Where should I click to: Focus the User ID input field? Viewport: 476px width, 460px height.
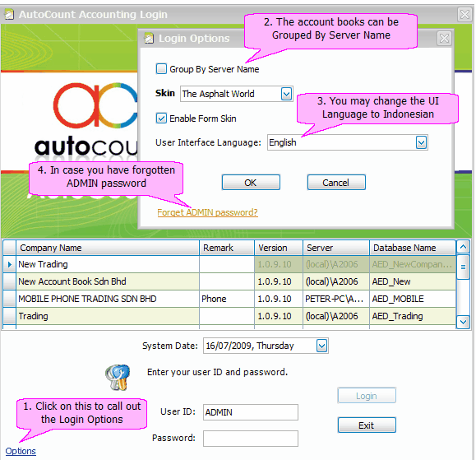point(251,412)
